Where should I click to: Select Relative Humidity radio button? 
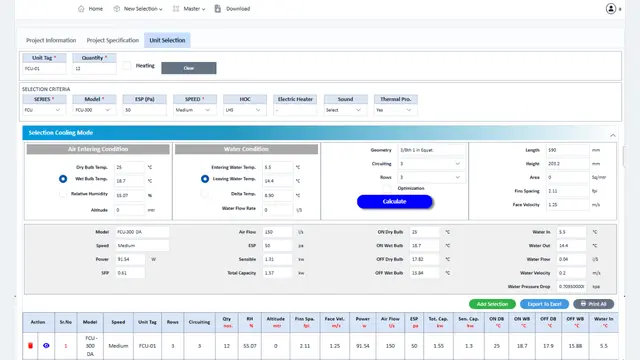coord(63,194)
